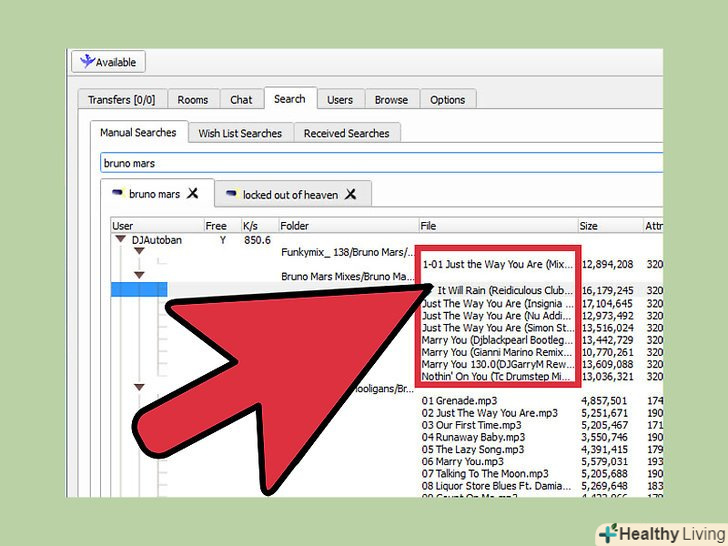Sort results by K/s column
Screen dimensions: 728x546
point(260,226)
